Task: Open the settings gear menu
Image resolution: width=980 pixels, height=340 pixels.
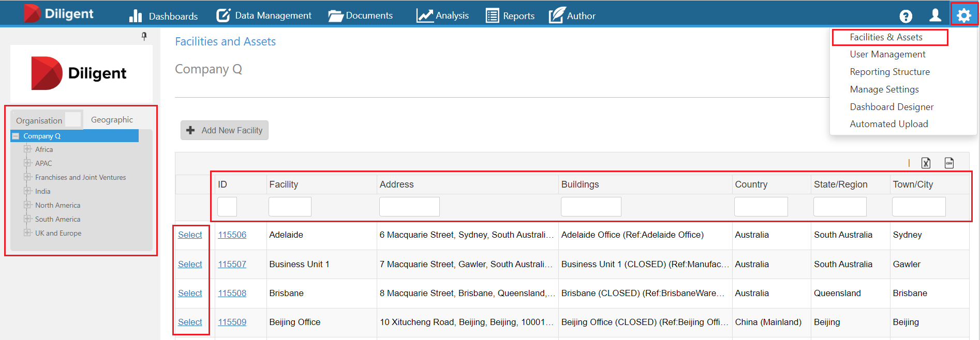Action: pyautogui.click(x=963, y=15)
